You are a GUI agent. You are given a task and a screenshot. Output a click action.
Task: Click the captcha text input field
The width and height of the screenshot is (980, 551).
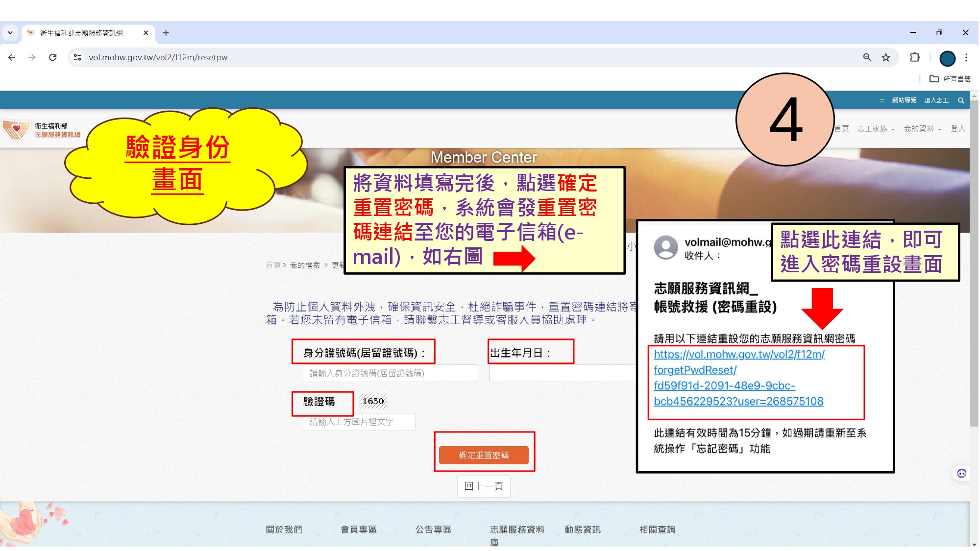(x=359, y=422)
